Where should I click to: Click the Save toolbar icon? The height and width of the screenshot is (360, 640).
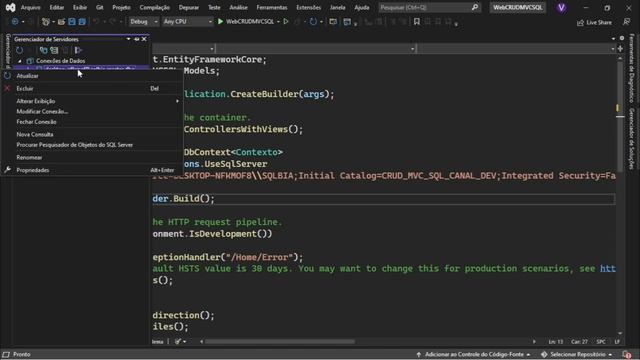click(x=72, y=22)
